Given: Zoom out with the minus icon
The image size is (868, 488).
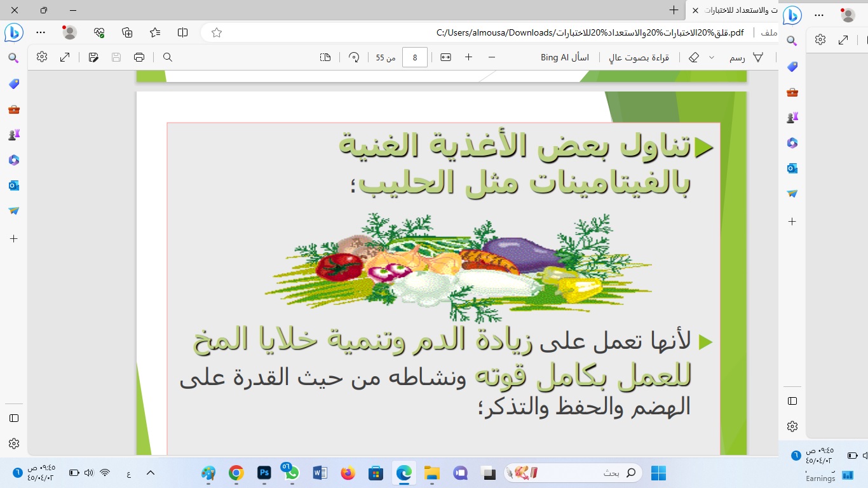Looking at the screenshot, I should [x=491, y=57].
